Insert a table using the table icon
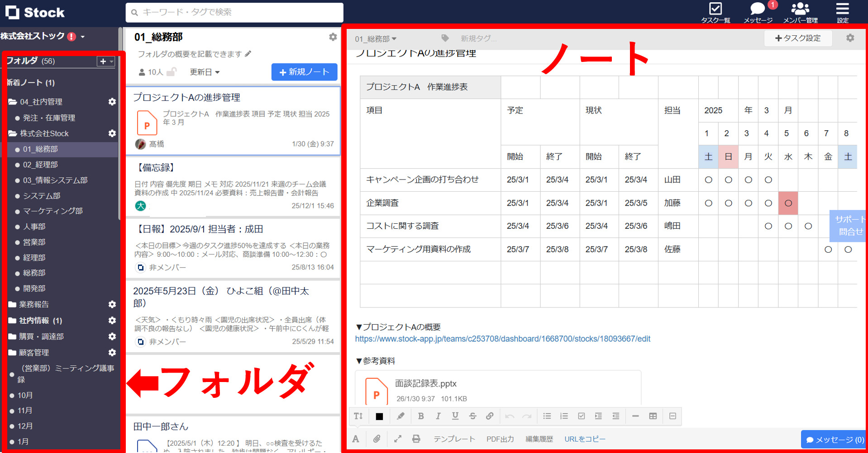Image resolution: width=868 pixels, height=453 pixels. point(653,416)
